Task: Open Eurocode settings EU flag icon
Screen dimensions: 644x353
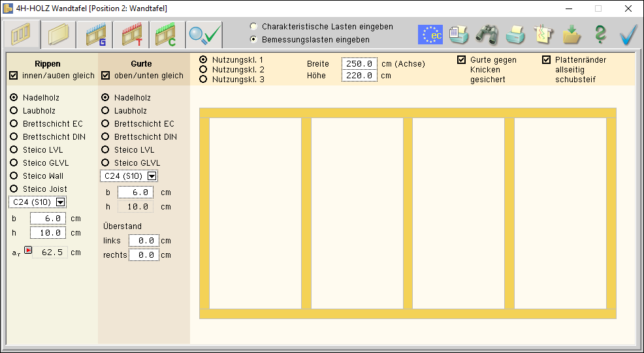Action: [x=430, y=35]
